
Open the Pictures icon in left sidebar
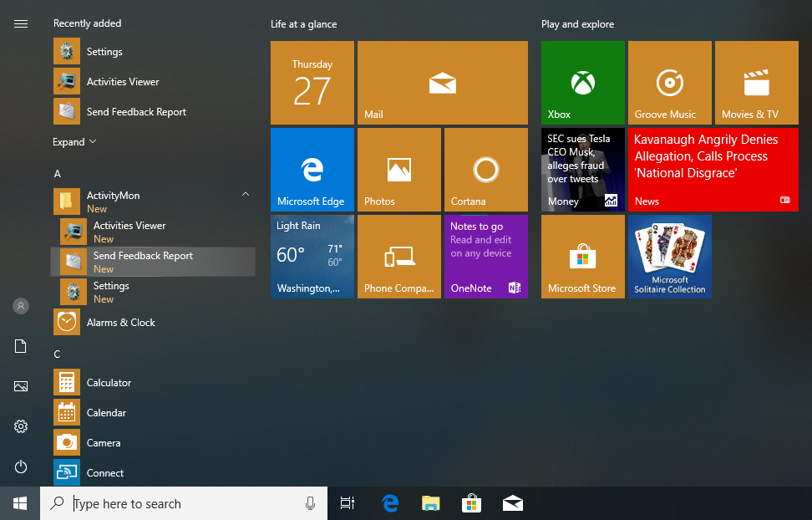pyautogui.click(x=21, y=386)
